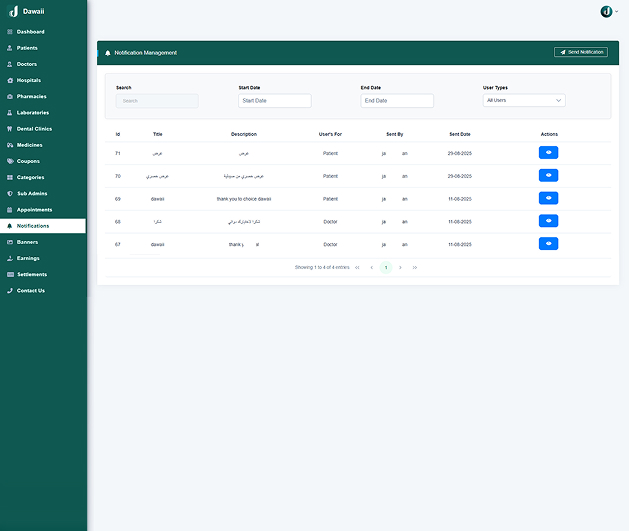Click the Banners image icon
The height and width of the screenshot is (531, 629).
[10, 242]
